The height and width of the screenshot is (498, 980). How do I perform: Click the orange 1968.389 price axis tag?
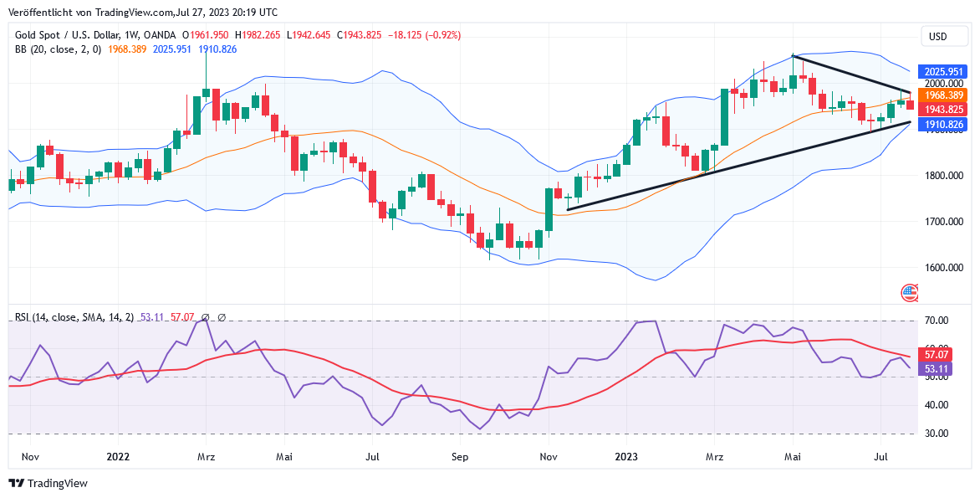942,95
